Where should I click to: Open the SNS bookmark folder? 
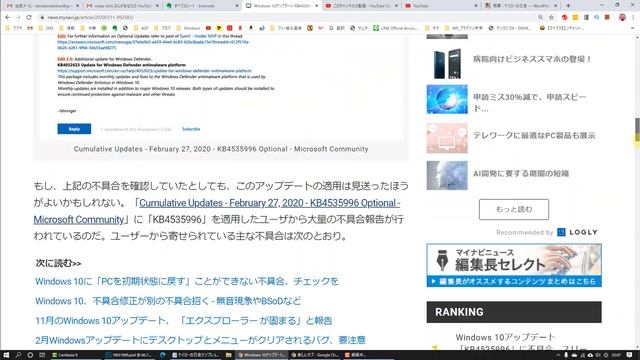[46, 28]
